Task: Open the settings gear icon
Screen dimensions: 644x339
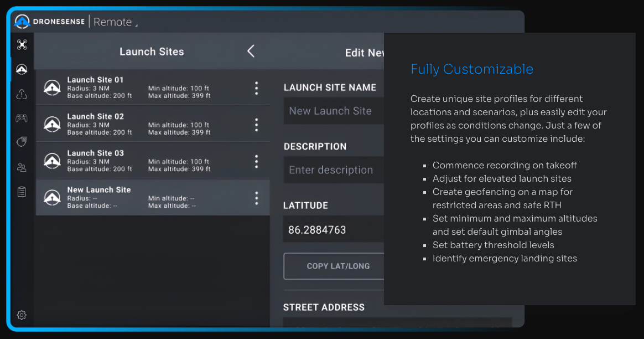Action: tap(22, 315)
